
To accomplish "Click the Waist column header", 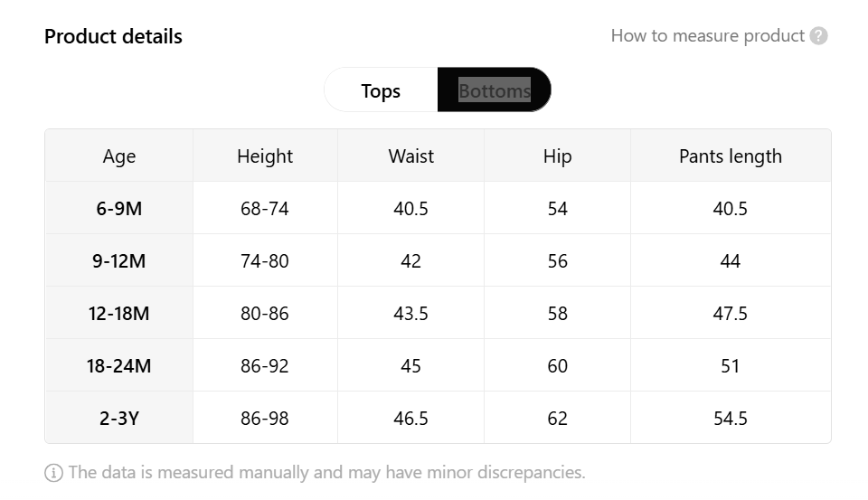I will coord(410,156).
